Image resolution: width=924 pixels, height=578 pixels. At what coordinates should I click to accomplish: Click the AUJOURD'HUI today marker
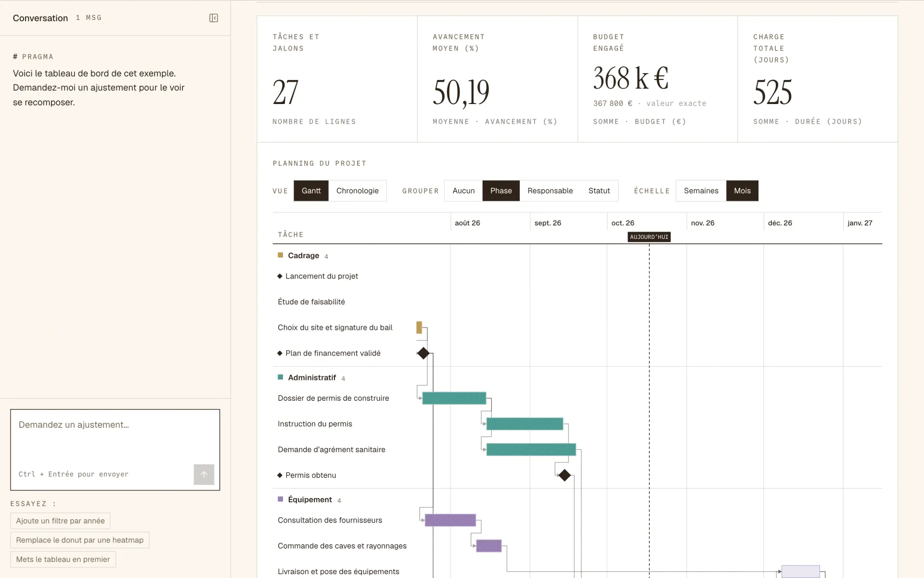point(649,237)
